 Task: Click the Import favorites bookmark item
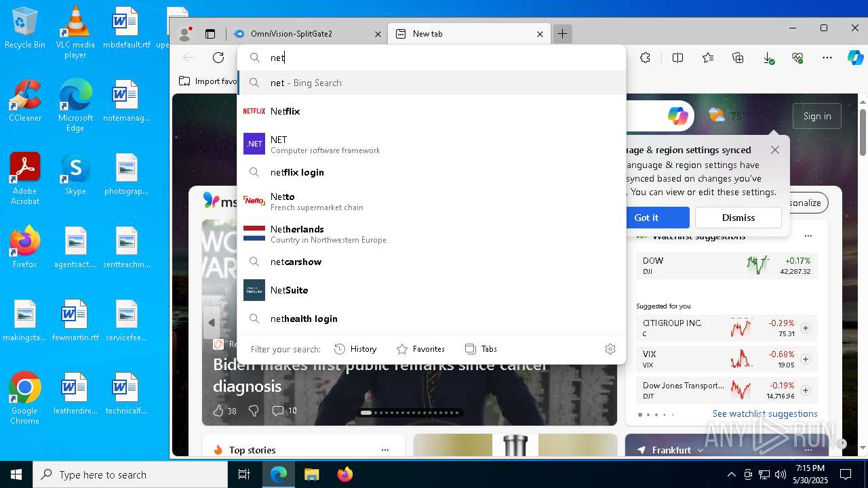click(208, 81)
